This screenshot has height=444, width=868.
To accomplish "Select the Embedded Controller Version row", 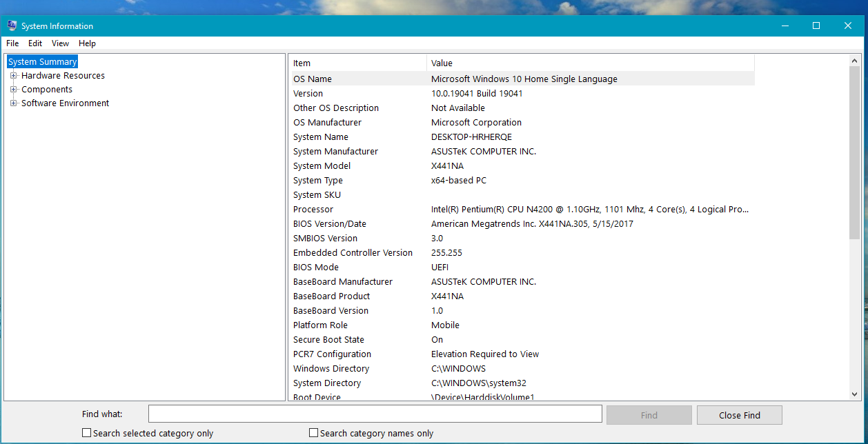I will pos(522,252).
